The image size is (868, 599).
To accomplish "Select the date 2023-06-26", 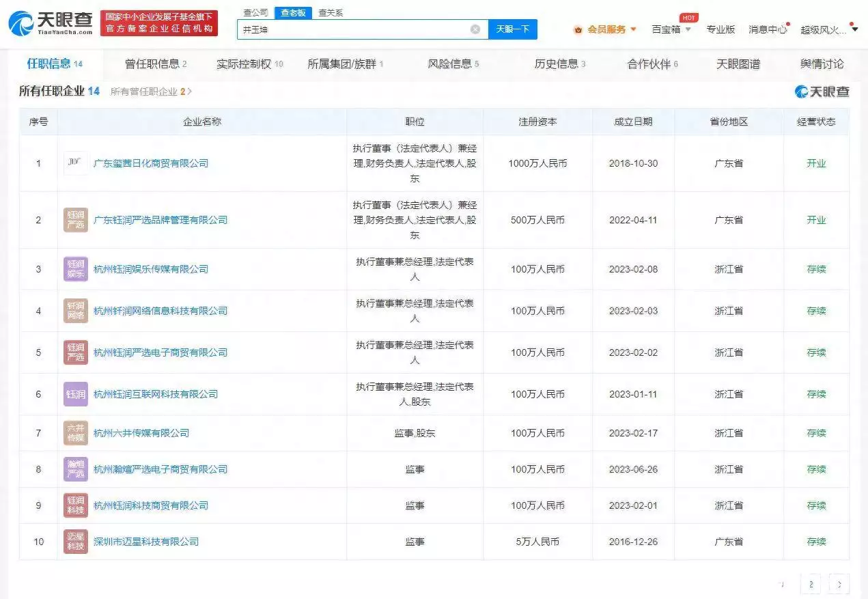I will (633, 469).
